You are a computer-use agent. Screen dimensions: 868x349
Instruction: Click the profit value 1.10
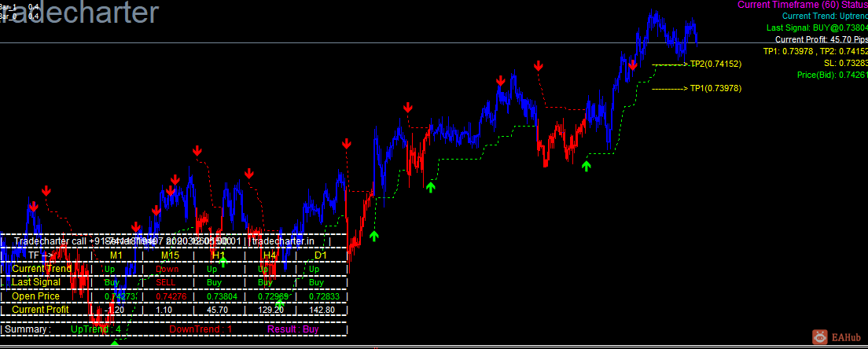[164, 310]
